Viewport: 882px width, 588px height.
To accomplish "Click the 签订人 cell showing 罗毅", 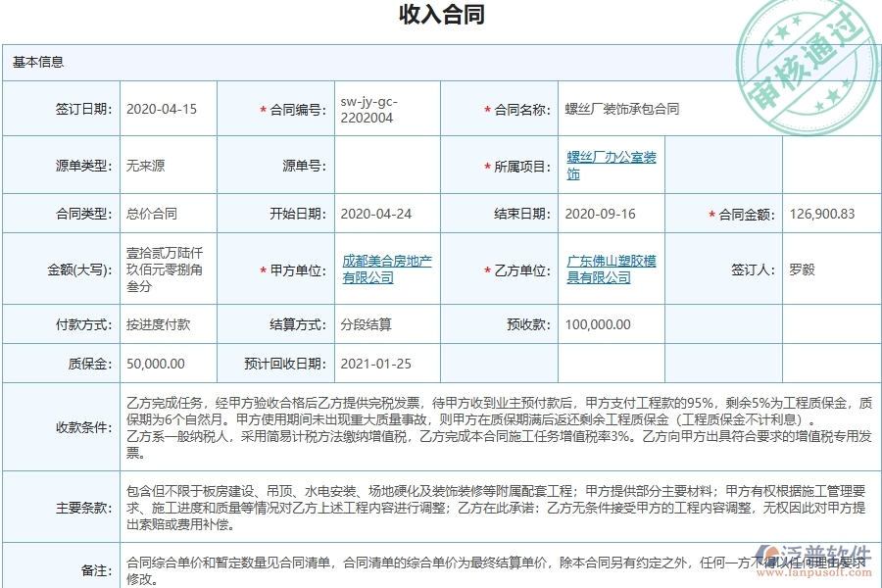I will point(801,269).
